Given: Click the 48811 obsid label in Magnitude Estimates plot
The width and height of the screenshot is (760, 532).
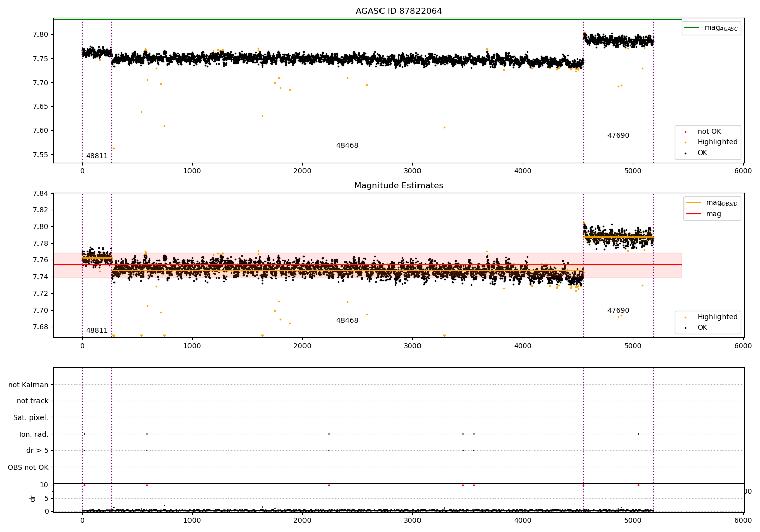Looking at the screenshot, I should [x=97, y=331].
